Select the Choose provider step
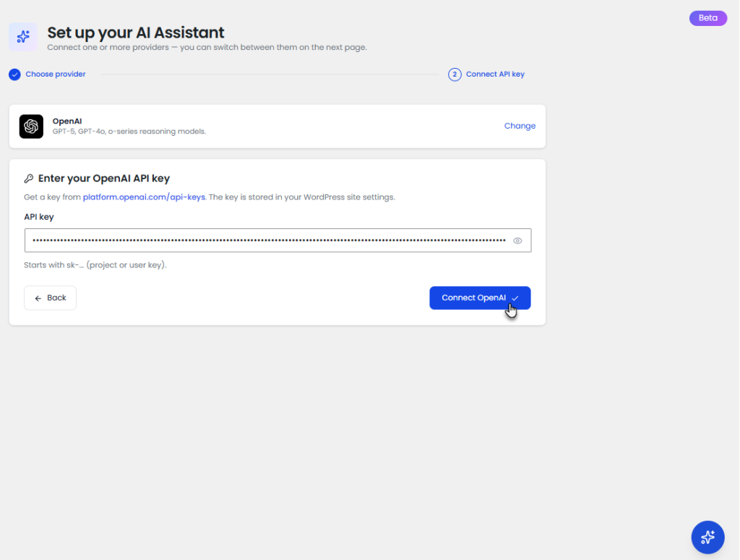Viewport: 740px width, 560px height. click(47, 74)
